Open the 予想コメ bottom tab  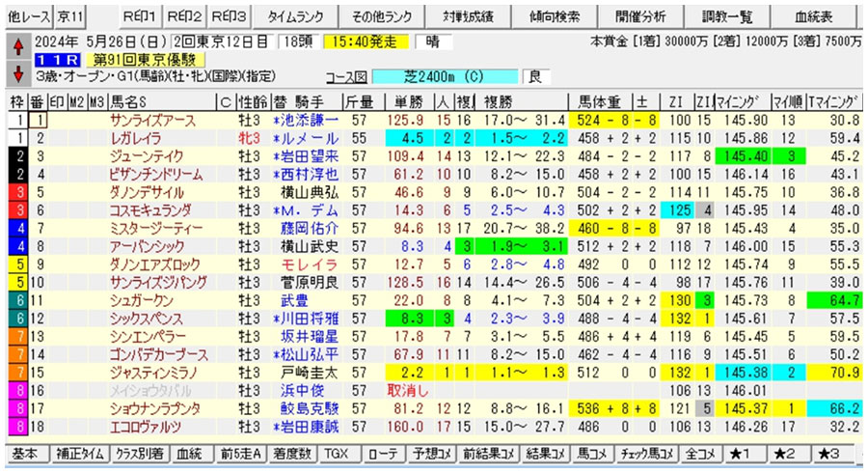[x=432, y=454]
